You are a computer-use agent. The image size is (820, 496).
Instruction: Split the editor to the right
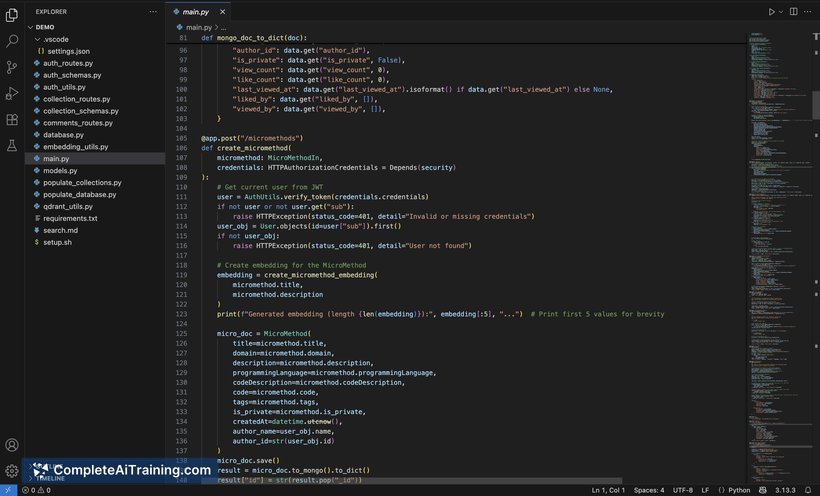[793, 12]
